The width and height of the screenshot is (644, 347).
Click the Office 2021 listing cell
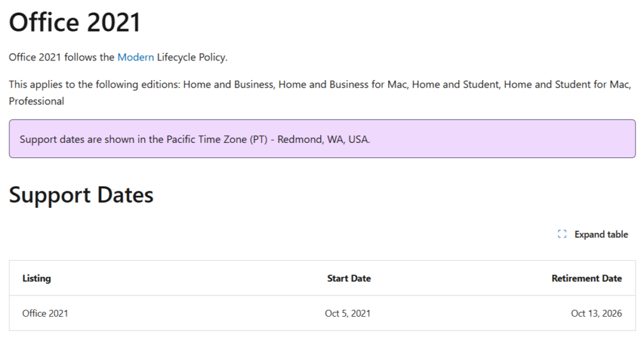(45, 313)
